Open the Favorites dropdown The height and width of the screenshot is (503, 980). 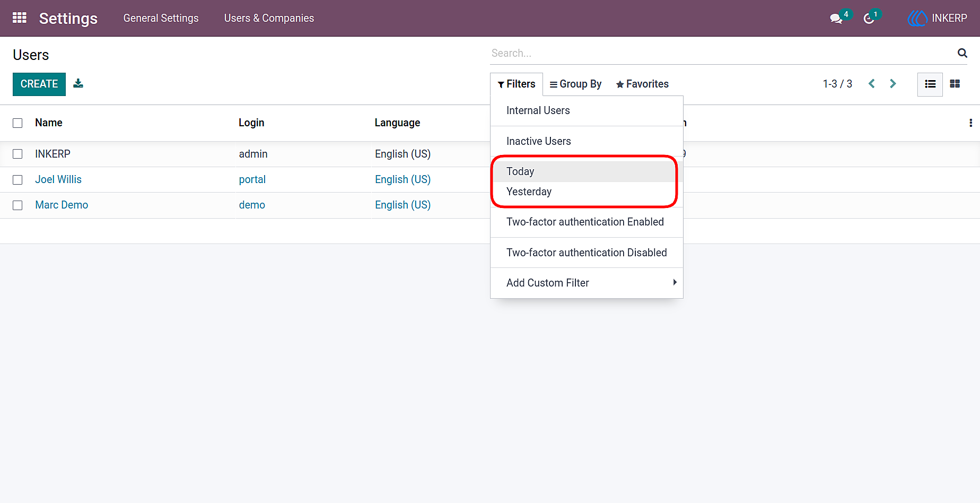[x=642, y=84]
